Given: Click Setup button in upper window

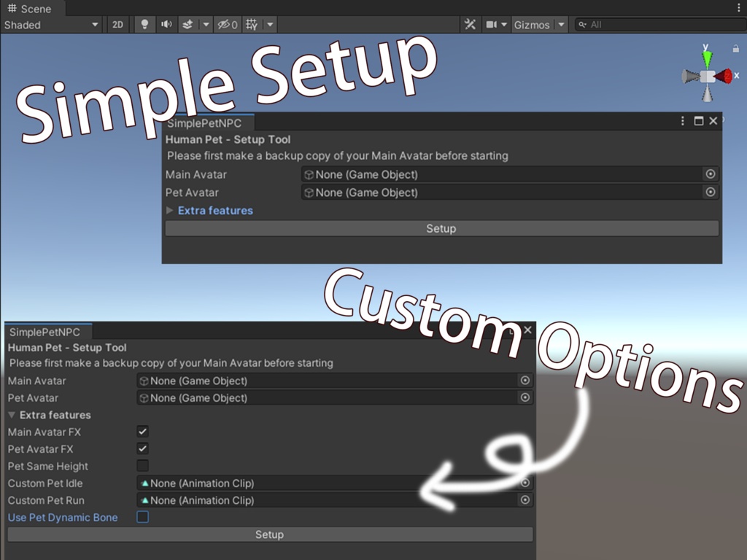Looking at the screenshot, I should pyautogui.click(x=441, y=228).
